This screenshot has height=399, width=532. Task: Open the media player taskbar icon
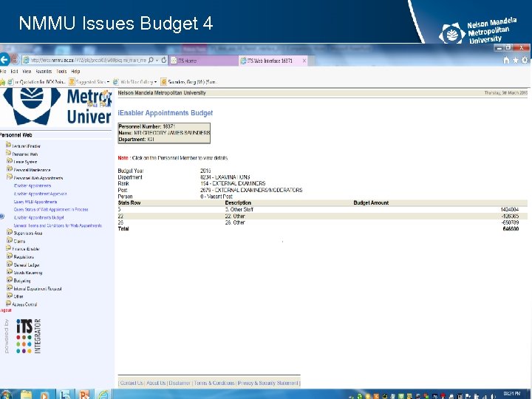pos(45,395)
